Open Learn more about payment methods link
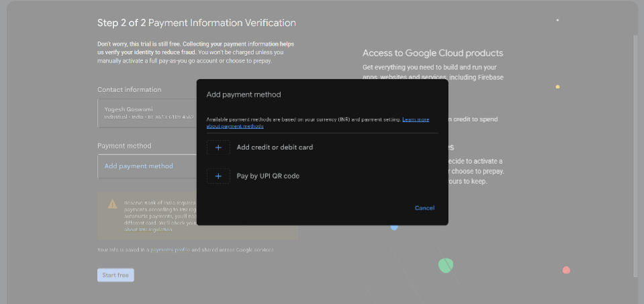The image size is (644, 304). point(318,123)
